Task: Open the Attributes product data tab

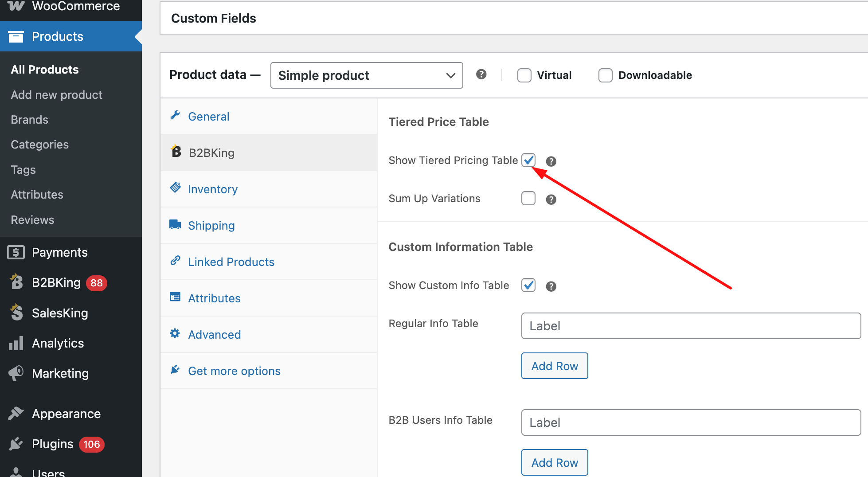Action: tap(269, 298)
